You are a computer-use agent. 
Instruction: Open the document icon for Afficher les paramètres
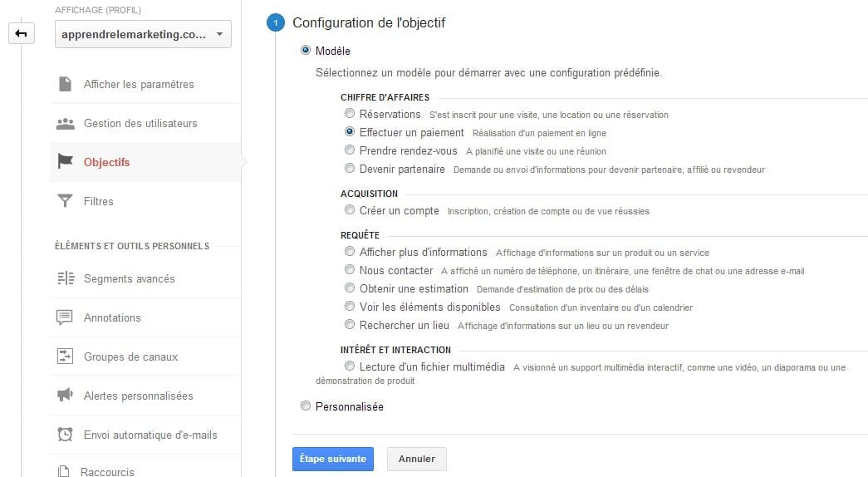(66, 84)
